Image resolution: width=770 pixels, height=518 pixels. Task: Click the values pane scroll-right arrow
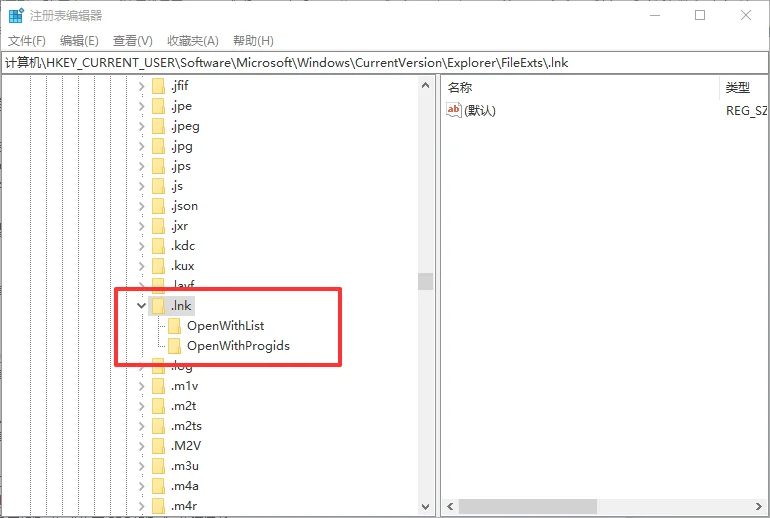pyautogui.click(x=759, y=506)
